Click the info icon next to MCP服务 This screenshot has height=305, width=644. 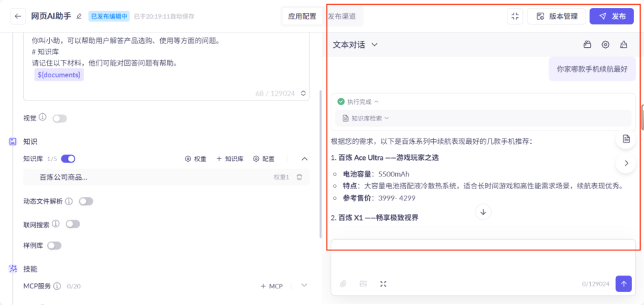[x=57, y=286]
